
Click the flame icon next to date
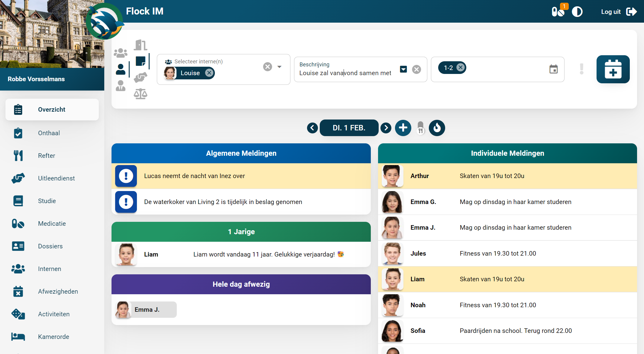(x=437, y=128)
